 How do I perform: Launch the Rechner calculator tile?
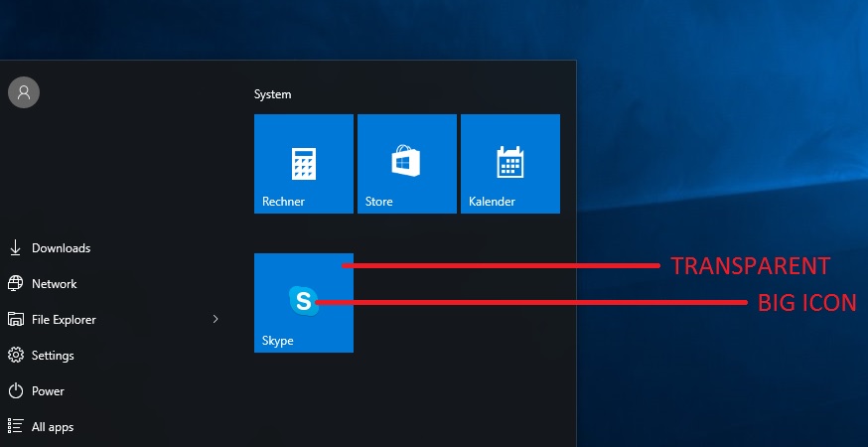pyautogui.click(x=304, y=163)
